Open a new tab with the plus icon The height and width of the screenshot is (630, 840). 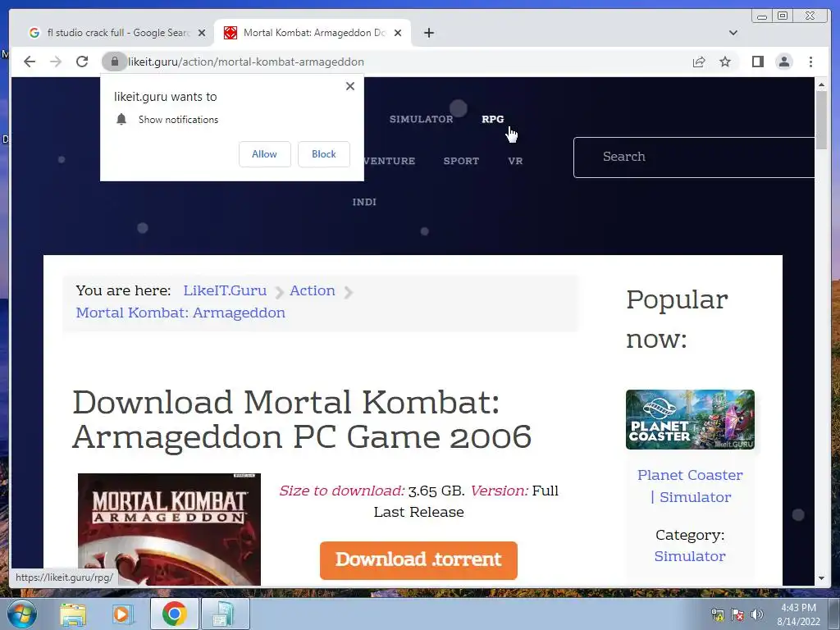point(428,33)
